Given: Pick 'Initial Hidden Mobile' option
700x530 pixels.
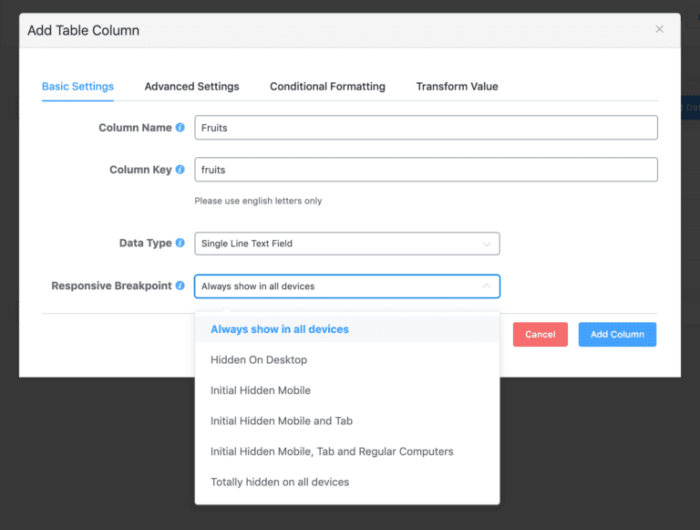Looking at the screenshot, I should point(260,390).
